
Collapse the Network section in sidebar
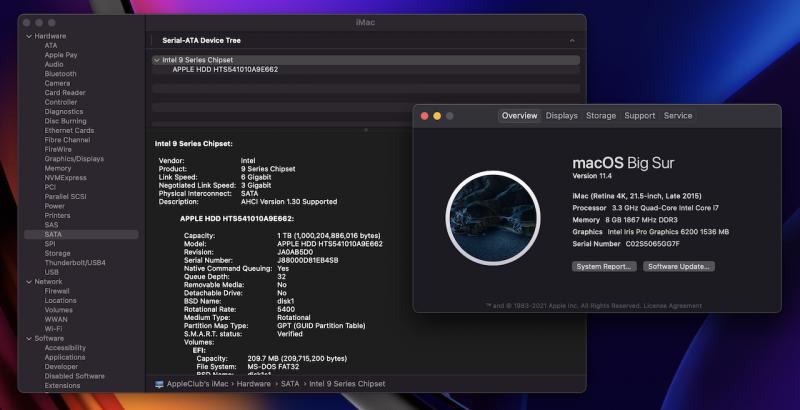click(x=29, y=281)
